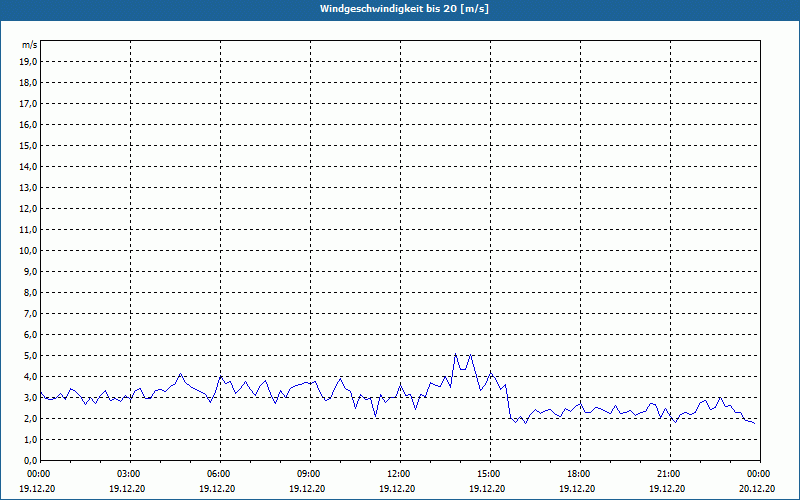Click the 4,0 y-axis label

pyautogui.click(x=30, y=377)
